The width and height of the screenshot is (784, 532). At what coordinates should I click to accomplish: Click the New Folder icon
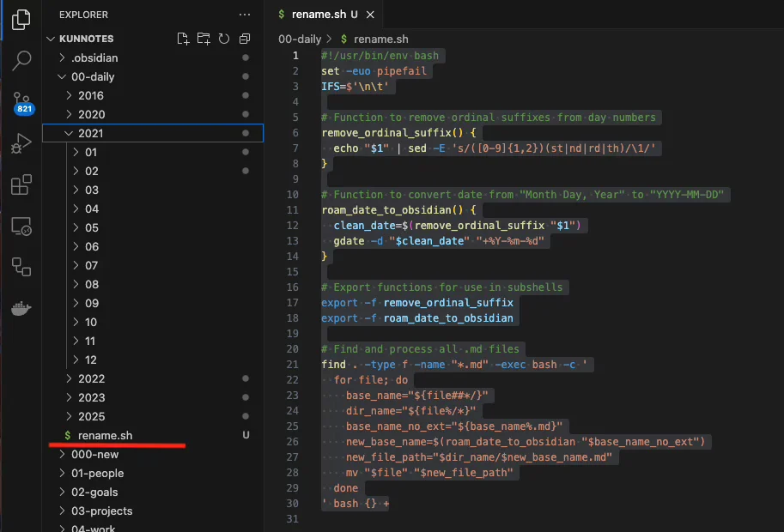point(204,39)
